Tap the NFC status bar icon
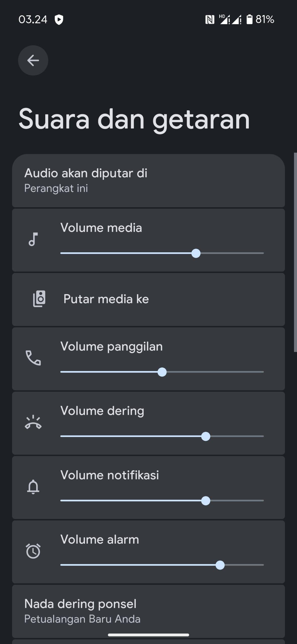 click(x=210, y=19)
